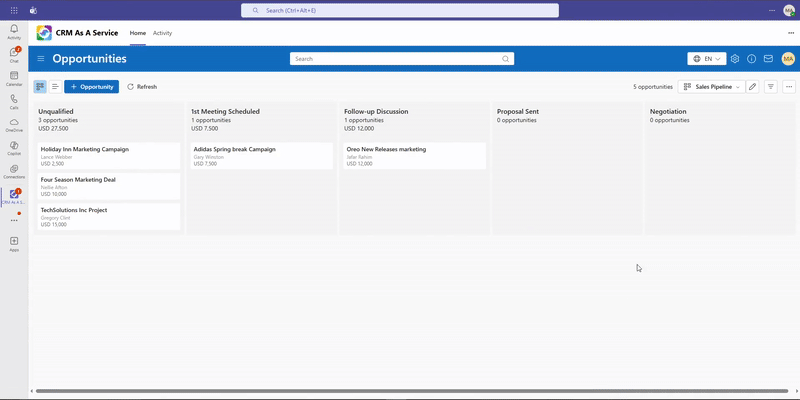Image resolution: width=800 pixels, height=400 pixels.
Task: Open the EN language dropdown
Action: 707,59
